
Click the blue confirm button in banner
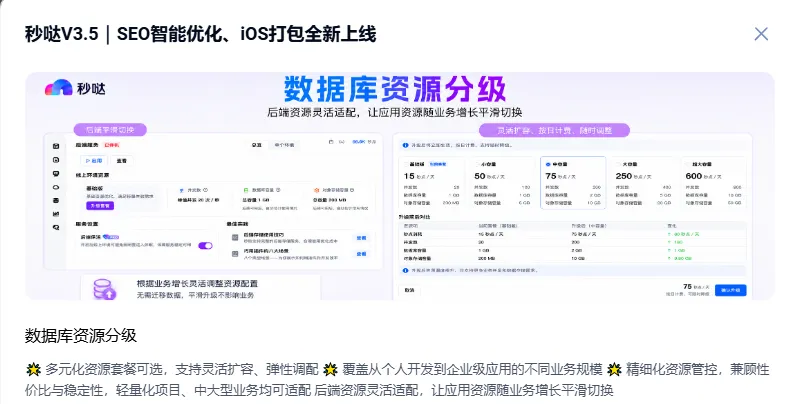pyautogui.click(x=730, y=290)
